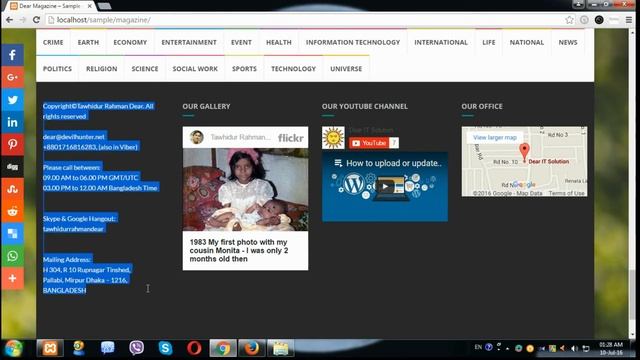This screenshot has width=640, height=360.
Task: Click the dear@devilhunter.net email text
Action: pyautogui.click(x=74, y=137)
